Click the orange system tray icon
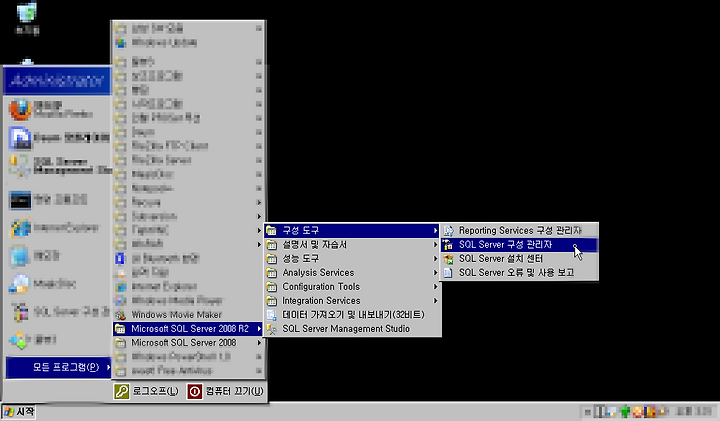 tap(637, 411)
